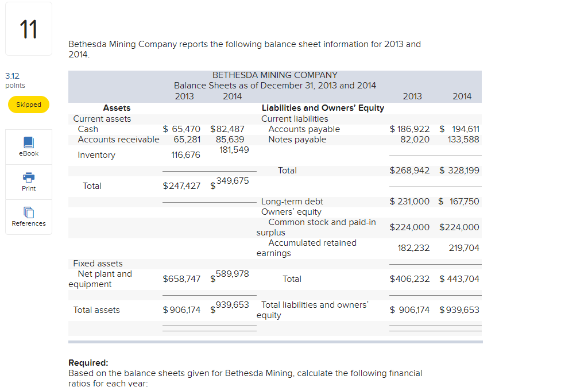Click the eBook label
Viewport: 588px width, 387px height.
[29, 153]
